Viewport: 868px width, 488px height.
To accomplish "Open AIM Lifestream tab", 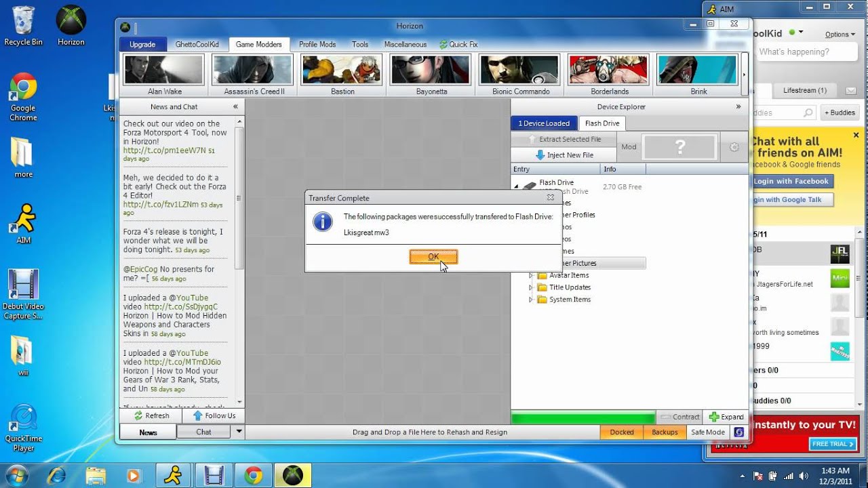I will coord(805,90).
